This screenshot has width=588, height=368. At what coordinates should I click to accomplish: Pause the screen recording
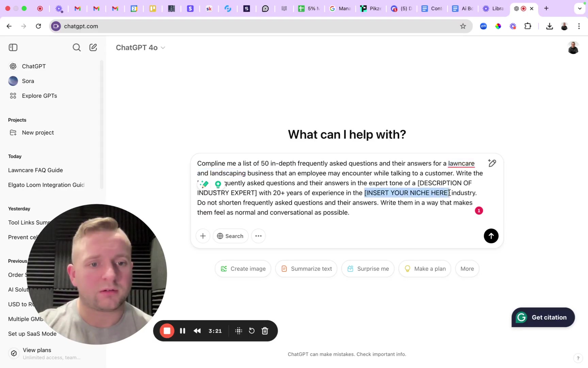point(182,331)
